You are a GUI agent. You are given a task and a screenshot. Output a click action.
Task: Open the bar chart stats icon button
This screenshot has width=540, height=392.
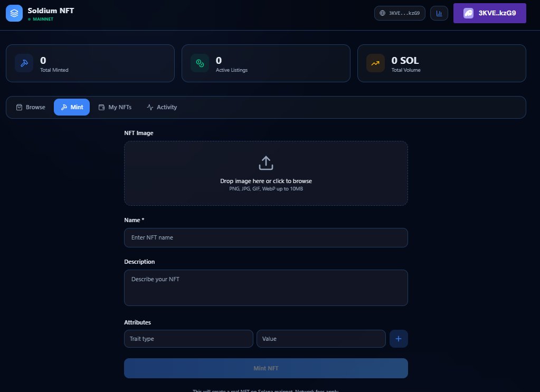(439, 13)
